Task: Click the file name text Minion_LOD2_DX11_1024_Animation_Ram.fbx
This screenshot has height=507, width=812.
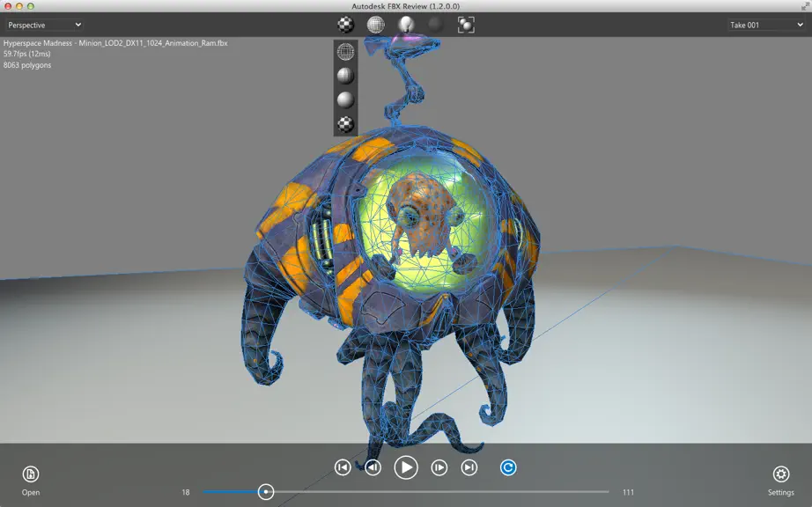Action: 153,43
